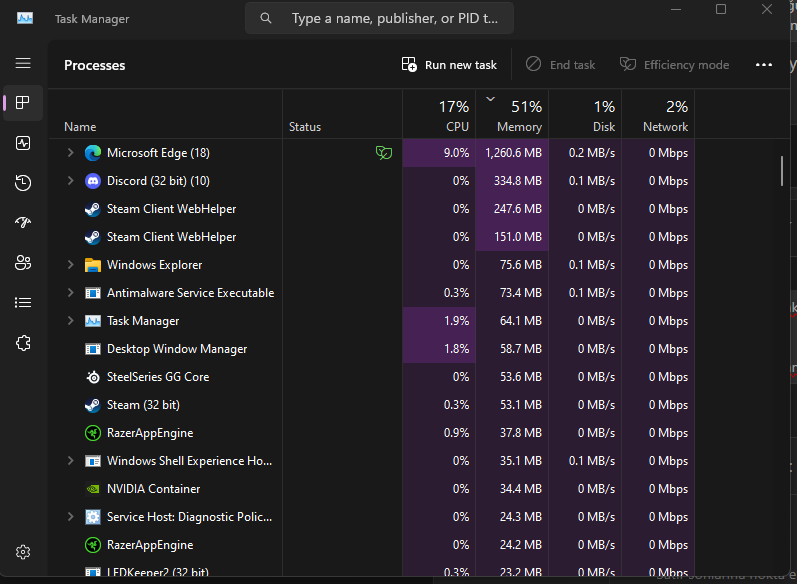Click Run new task button
The width and height of the screenshot is (797, 584).
(449, 65)
